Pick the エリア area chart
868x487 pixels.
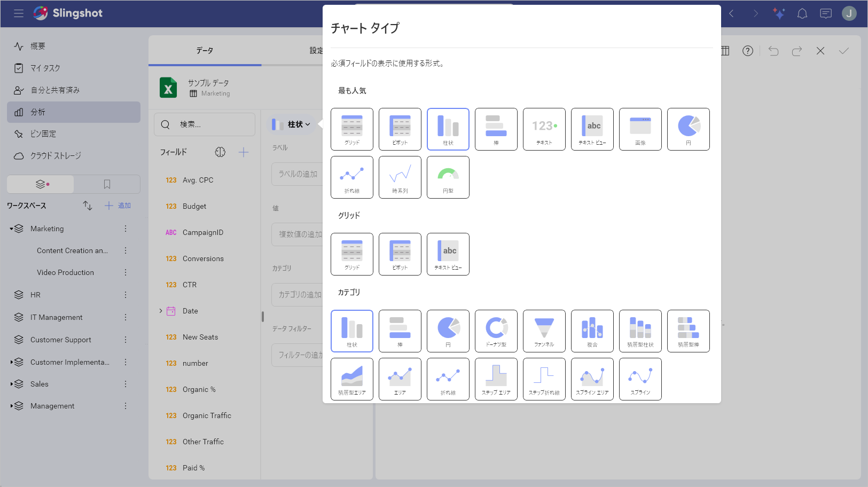pyautogui.click(x=400, y=379)
